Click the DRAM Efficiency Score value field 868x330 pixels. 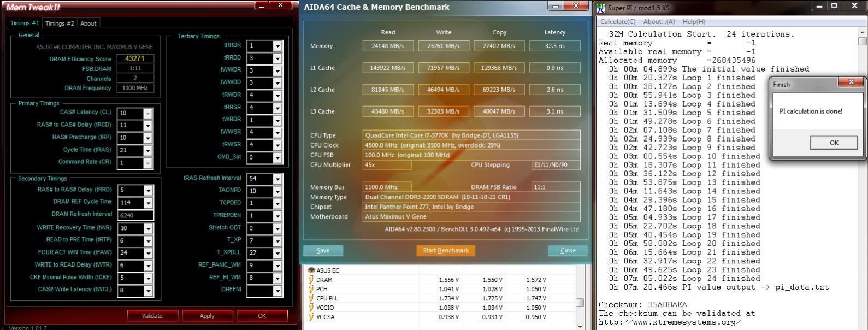(x=135, y=58)
